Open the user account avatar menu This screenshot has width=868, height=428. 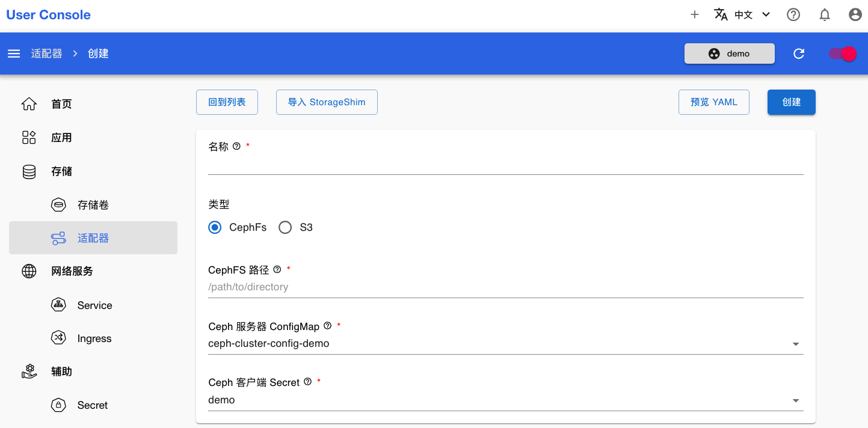pos(855,15)
